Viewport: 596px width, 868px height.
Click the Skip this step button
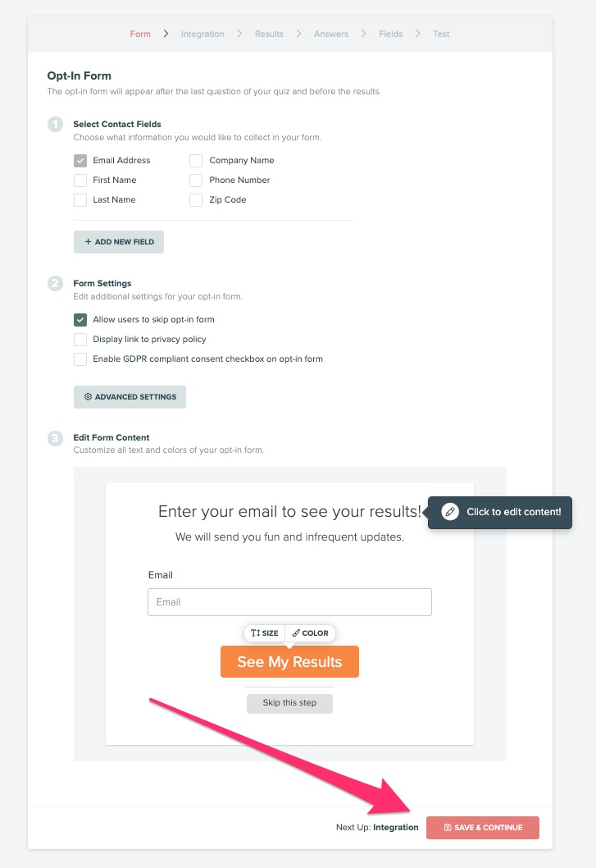click(289, 703)
